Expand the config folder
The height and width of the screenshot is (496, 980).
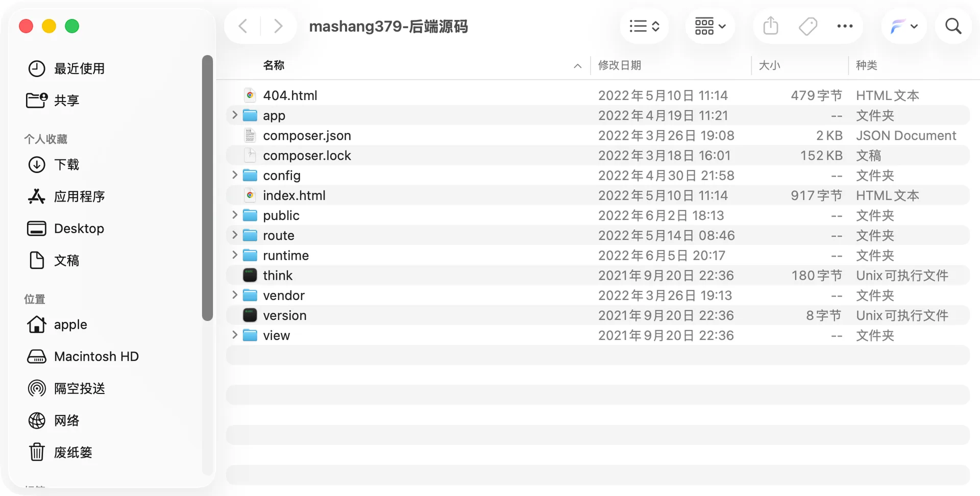(x=235, y=175)
